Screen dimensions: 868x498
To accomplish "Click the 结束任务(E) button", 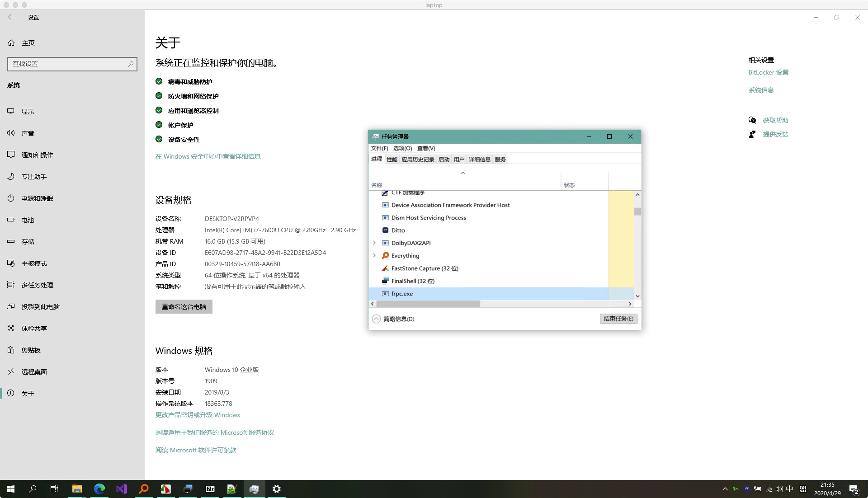I will 618,319.
